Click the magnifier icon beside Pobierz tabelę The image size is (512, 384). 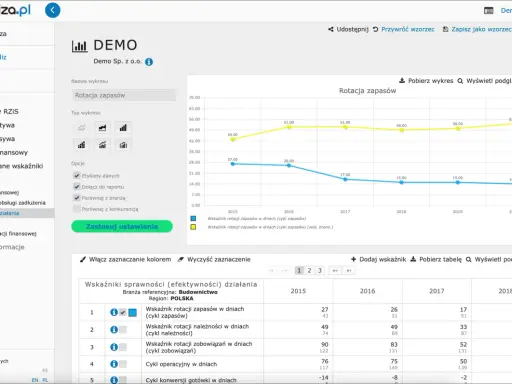(469, 260)
